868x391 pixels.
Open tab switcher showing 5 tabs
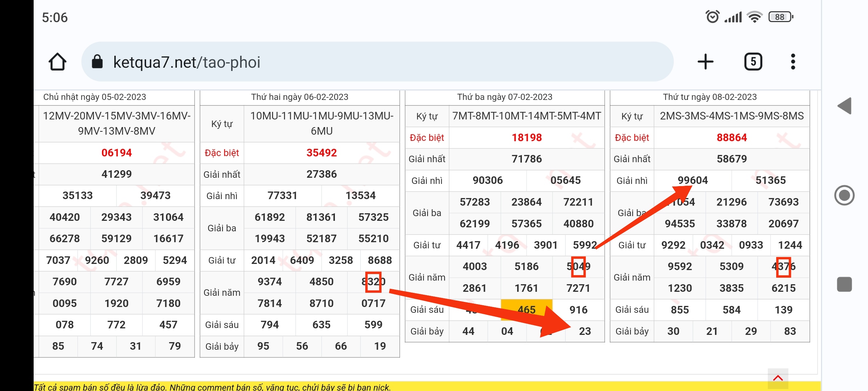click(753, 62)
